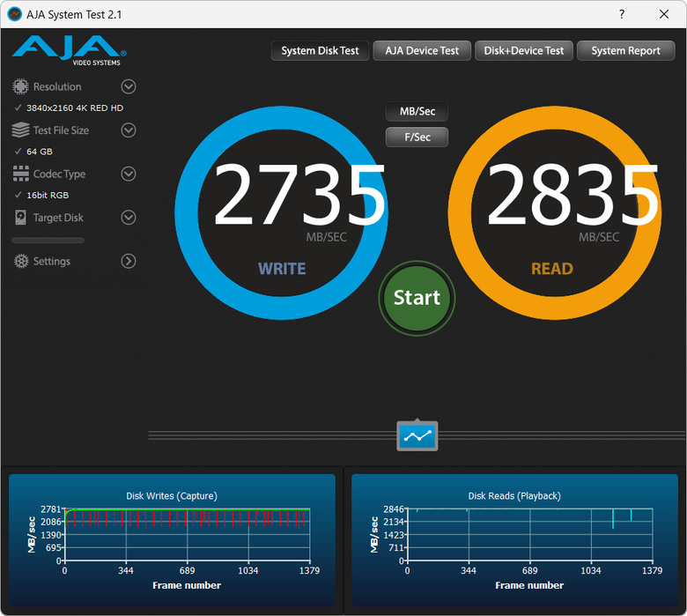This screenshot has height=616, width=687.
Task: Click the Resolution label
Action: coord(57,87)
